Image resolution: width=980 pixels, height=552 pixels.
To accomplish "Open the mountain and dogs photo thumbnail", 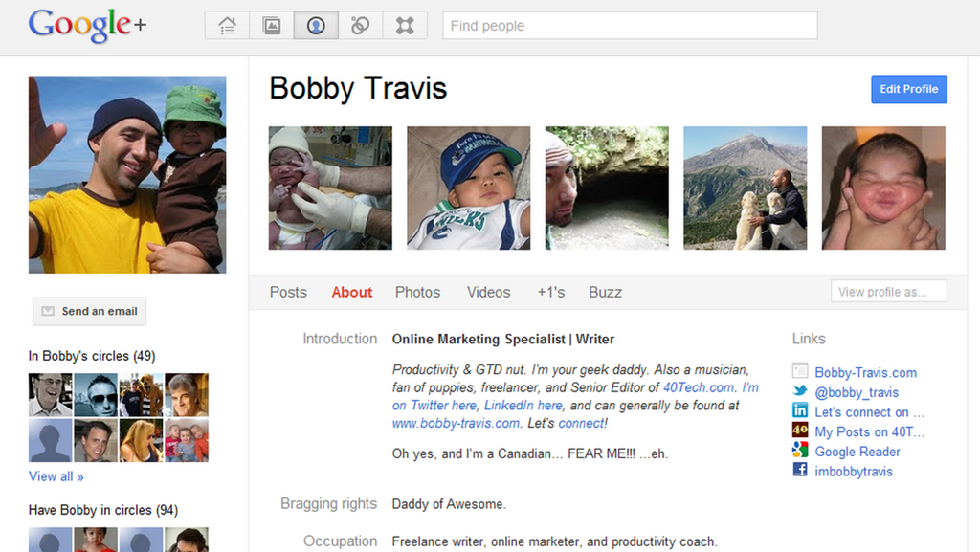I will [745, 188].
